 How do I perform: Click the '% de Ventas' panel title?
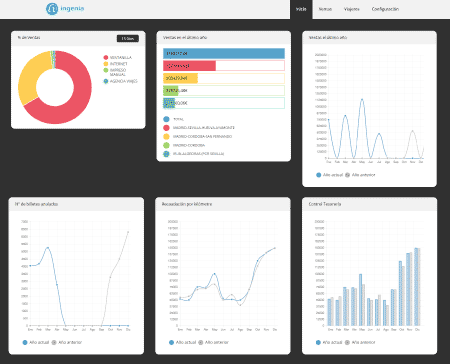[29, 37]
